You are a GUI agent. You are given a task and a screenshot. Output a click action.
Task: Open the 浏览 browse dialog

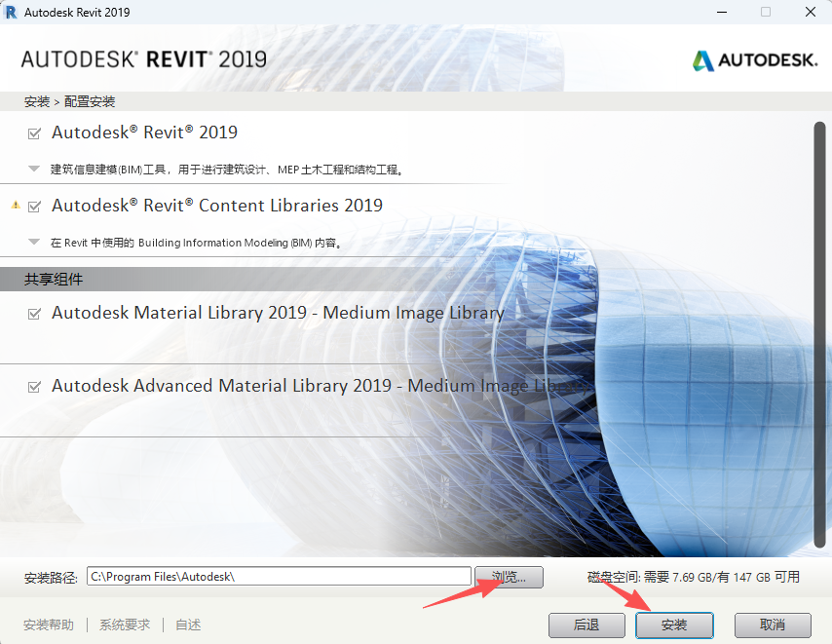(x=509, y=577)
